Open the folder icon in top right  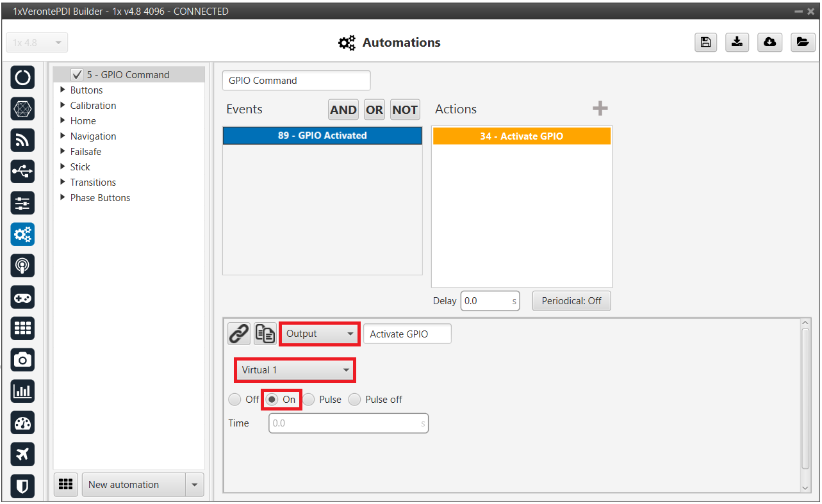pos(801,42)
